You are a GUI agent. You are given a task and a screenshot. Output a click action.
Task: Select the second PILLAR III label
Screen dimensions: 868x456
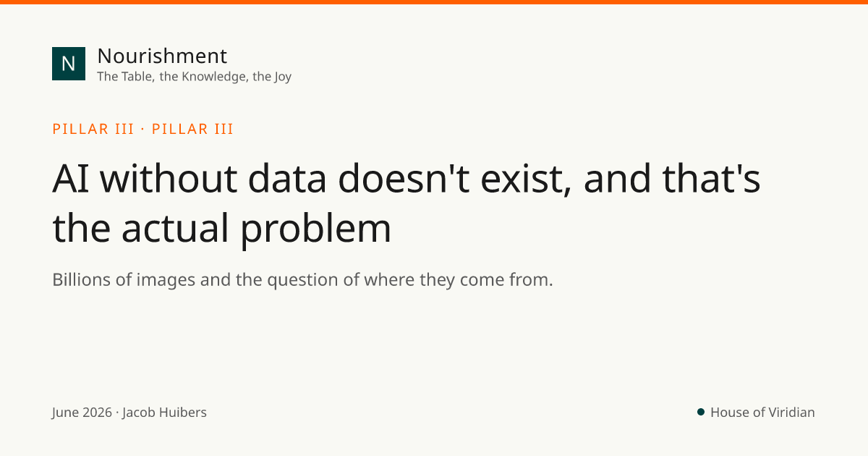coord(192,130)
